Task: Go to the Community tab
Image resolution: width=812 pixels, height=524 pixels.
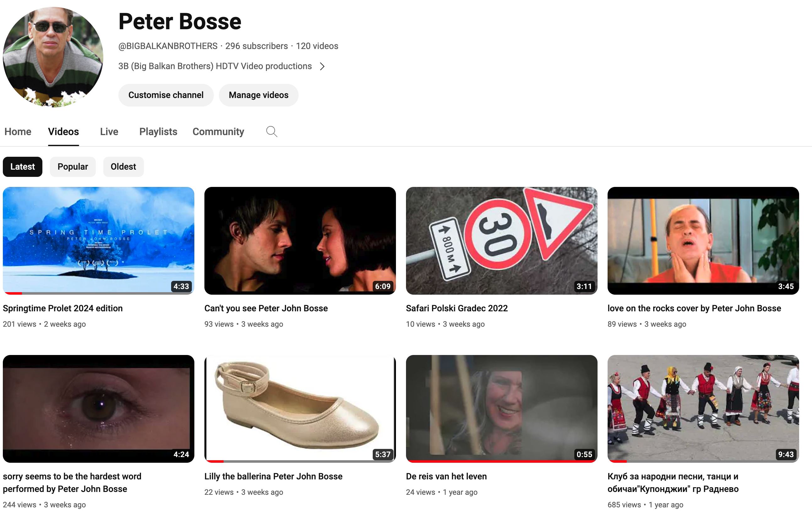Action: pyautogui.click(x=218, y=132)
